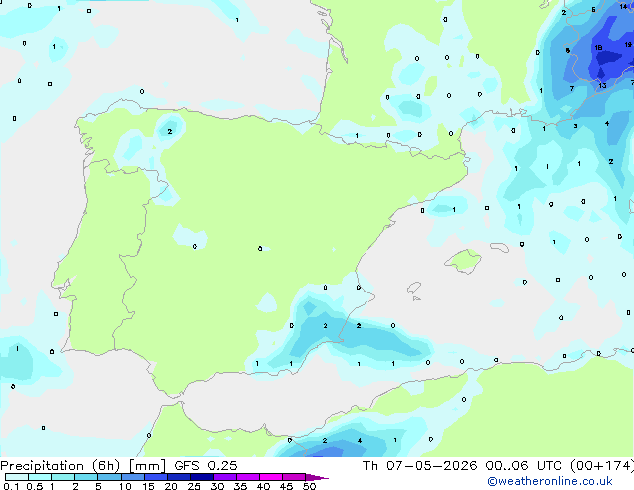Click the value "2" in northwest Spain
Viewport: 634px width, 490px height.
point(170,131)
